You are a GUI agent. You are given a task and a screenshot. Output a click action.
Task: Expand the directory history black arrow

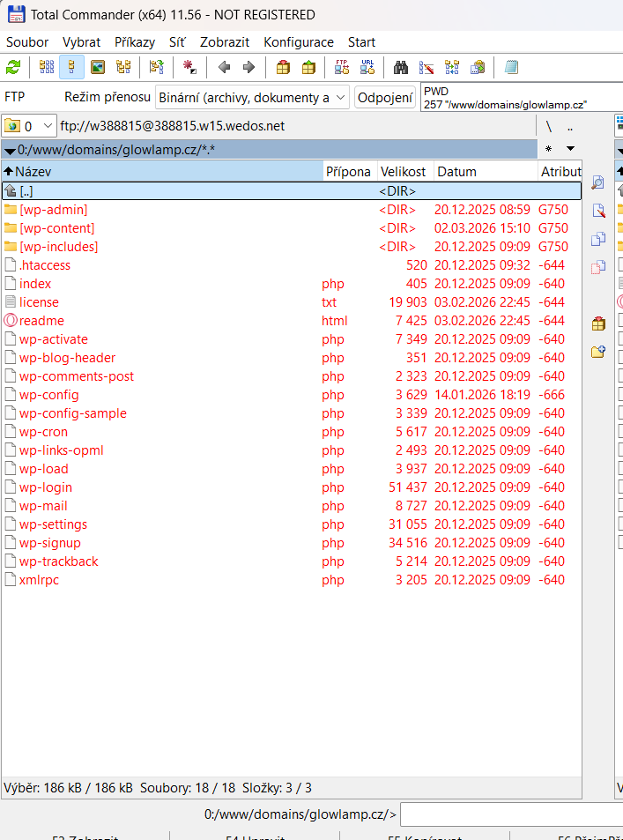point(570,149)
